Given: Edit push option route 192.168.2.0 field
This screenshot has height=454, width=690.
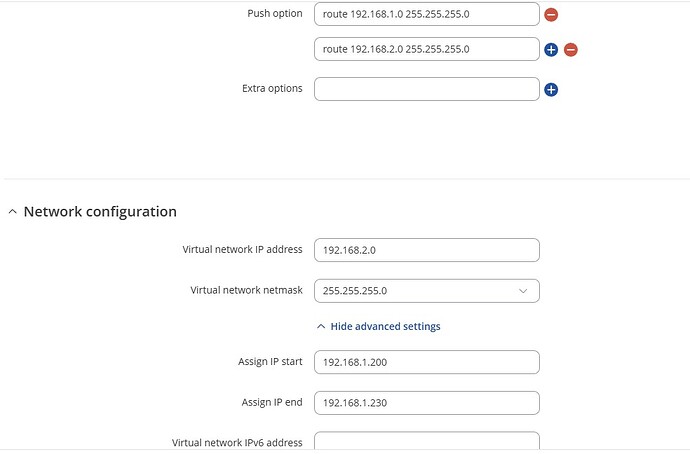Looking at the screenshot, I should [427, 49].
